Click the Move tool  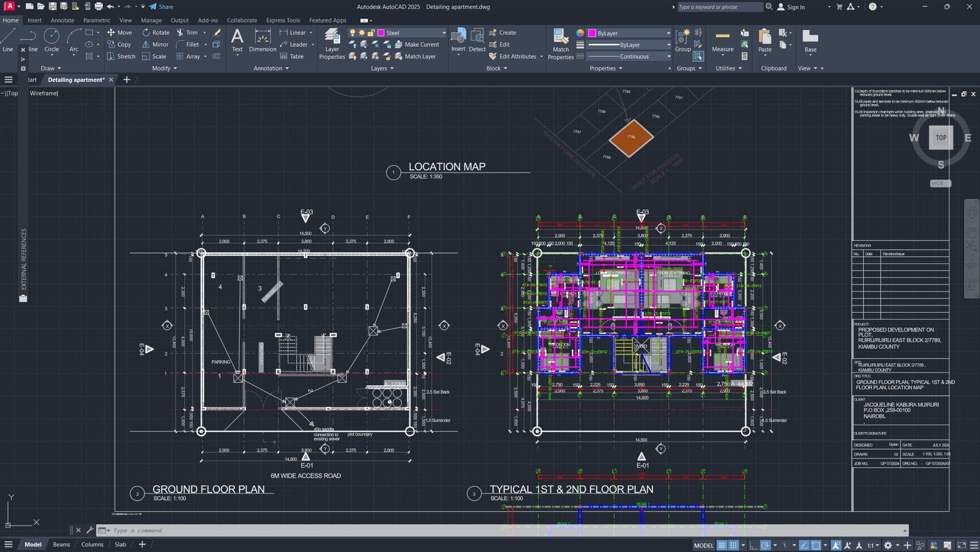coord(119,32)
